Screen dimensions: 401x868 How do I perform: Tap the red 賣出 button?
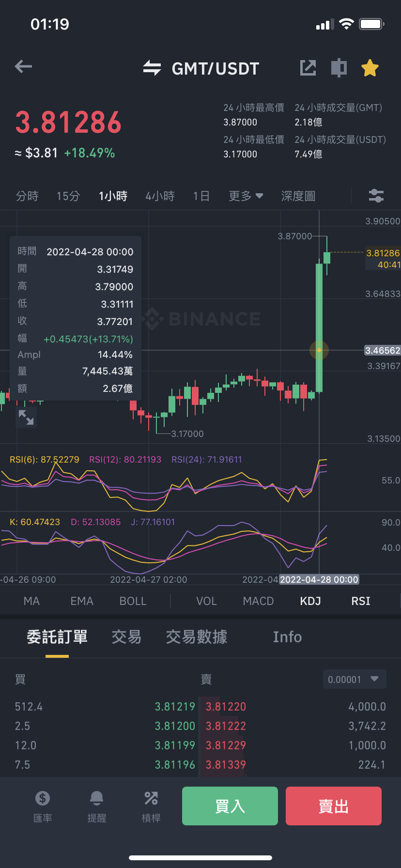tap(334, 806)
